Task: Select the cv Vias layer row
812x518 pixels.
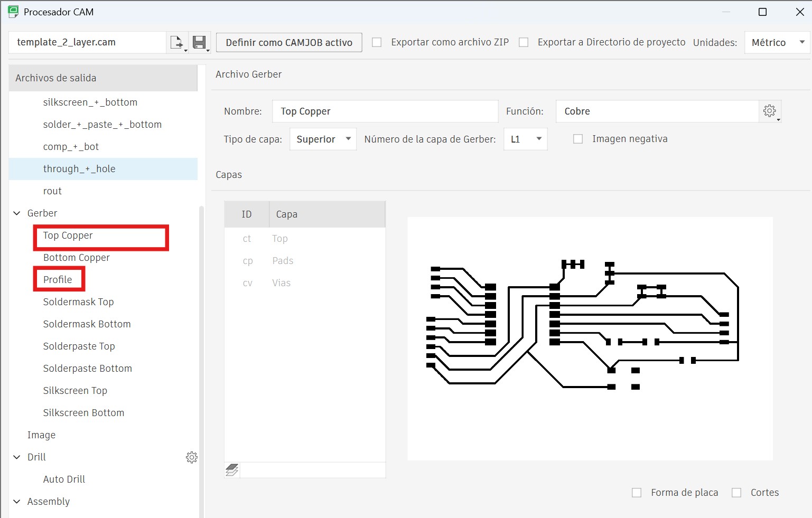Action: [305, 283]
